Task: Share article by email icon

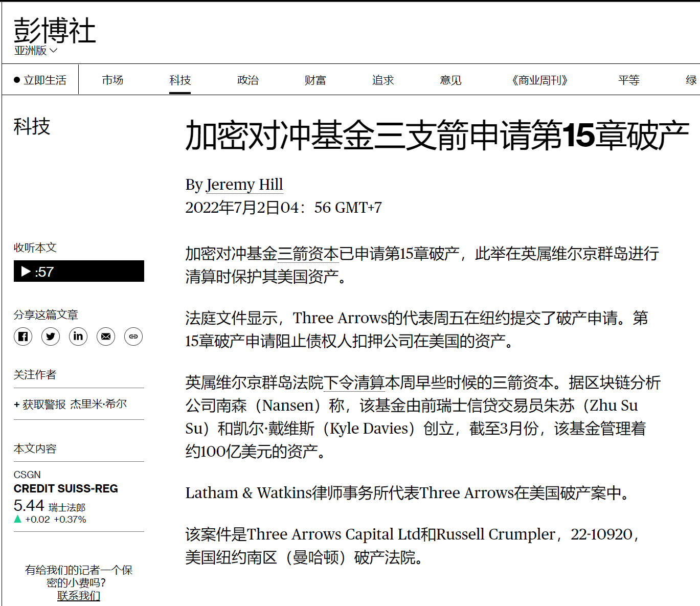Action: point(106,336)
